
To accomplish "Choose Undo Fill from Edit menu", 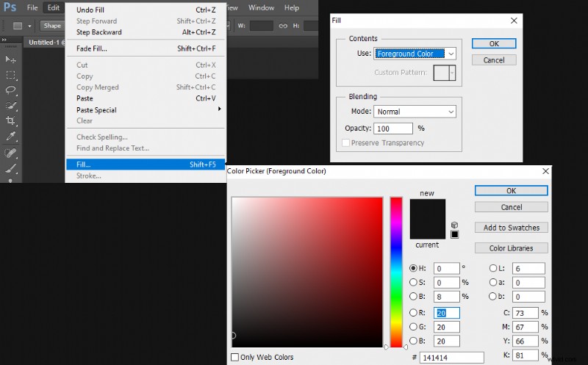I will point(146,10).
